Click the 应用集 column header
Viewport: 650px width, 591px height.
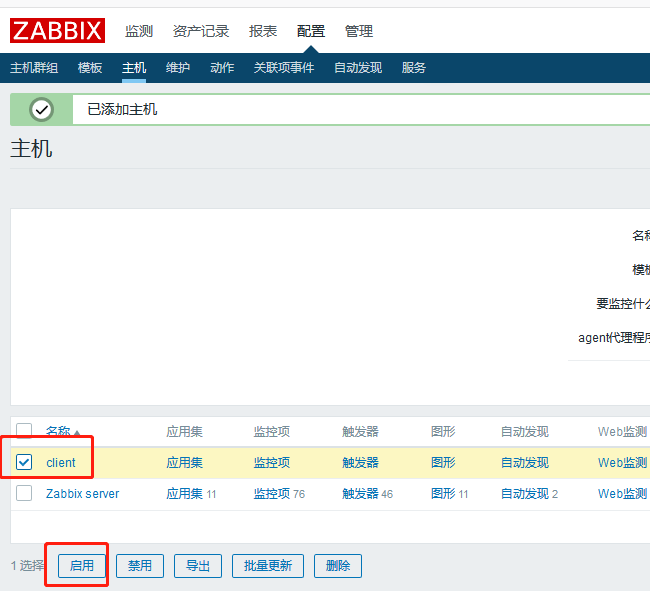tap(184, 431)
